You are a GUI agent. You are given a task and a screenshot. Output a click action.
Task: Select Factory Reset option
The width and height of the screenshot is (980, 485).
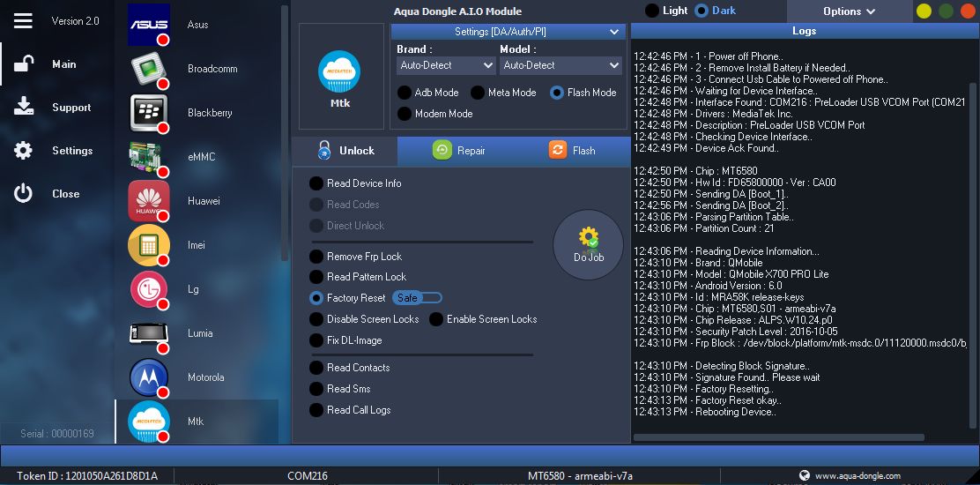pyautogui.click(x=316, y=298)
